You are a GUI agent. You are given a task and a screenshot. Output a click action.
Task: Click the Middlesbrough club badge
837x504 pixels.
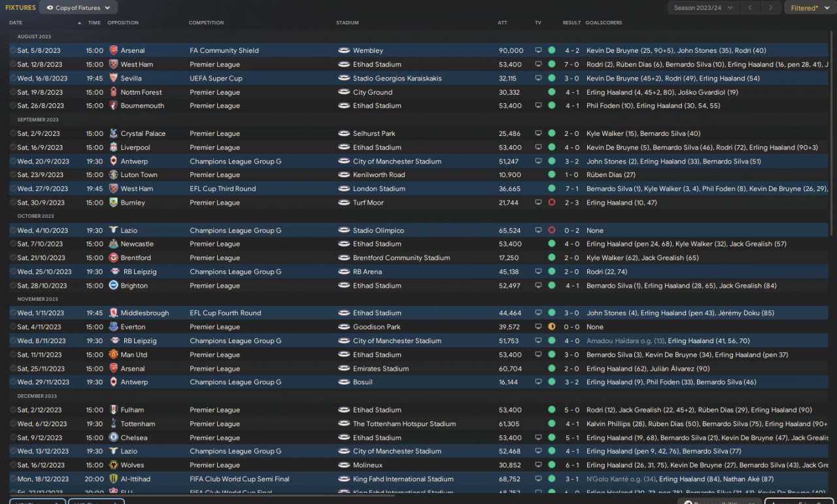[x=114, y=313]
